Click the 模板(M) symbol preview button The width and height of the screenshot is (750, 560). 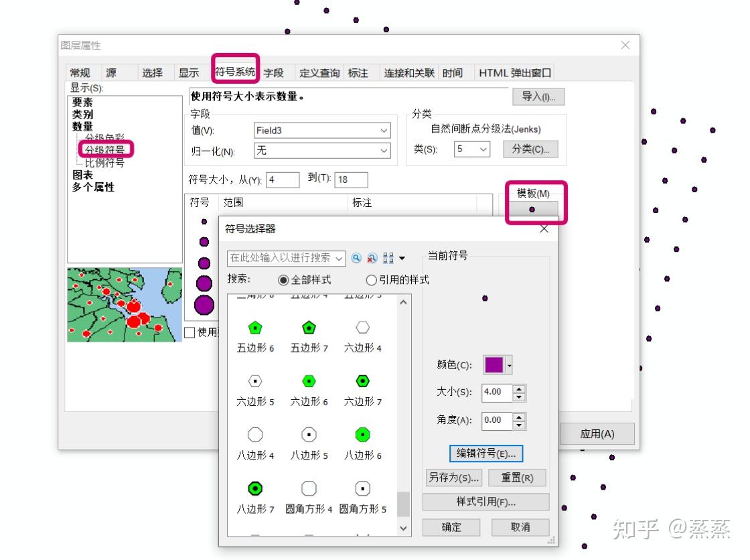coord(534,210)
